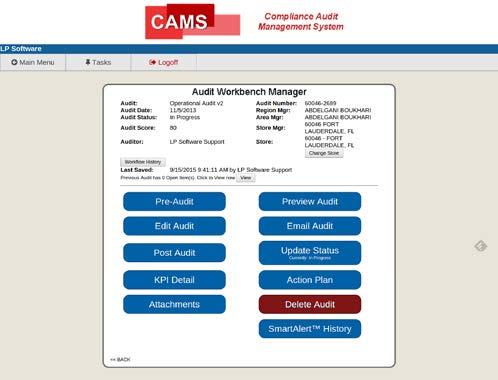Open the Tasks menu item
Viewport: 498px width, 380px height.
coord(98,62)
